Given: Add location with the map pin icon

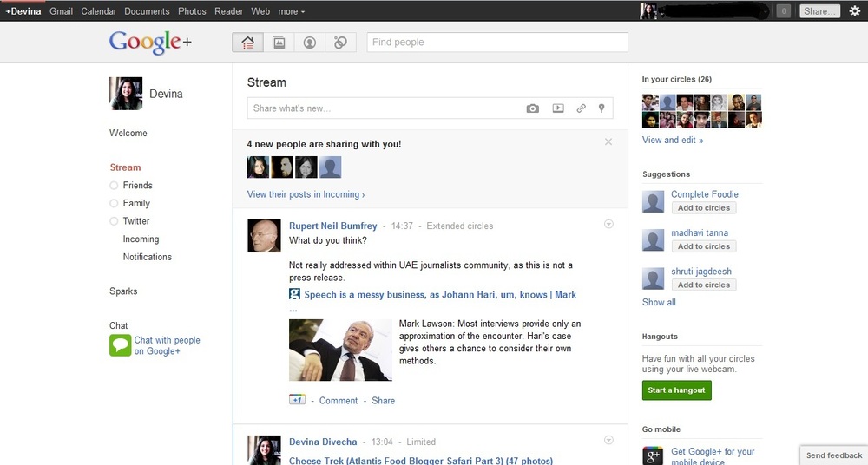Looking at the screenshot, I should (601, 108).
